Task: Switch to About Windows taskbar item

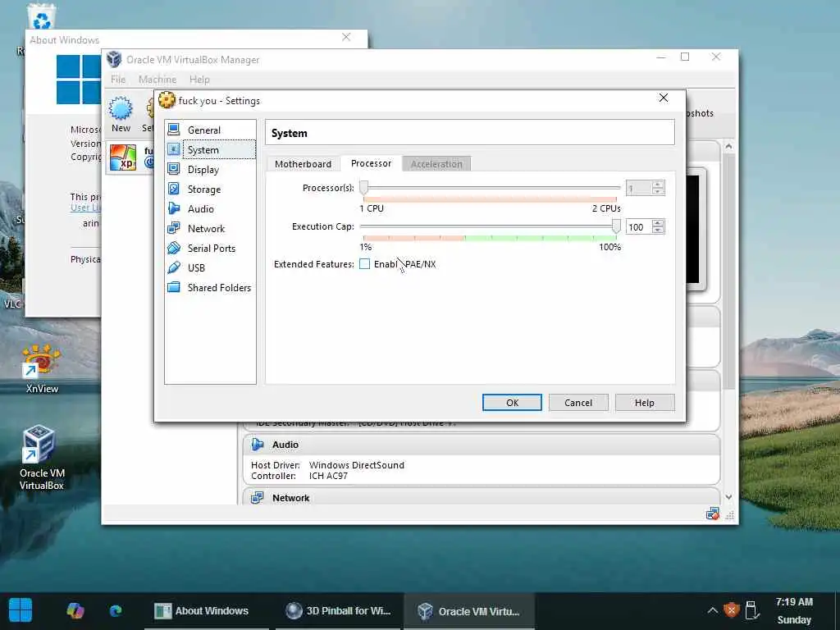Action: click(206, 610)
